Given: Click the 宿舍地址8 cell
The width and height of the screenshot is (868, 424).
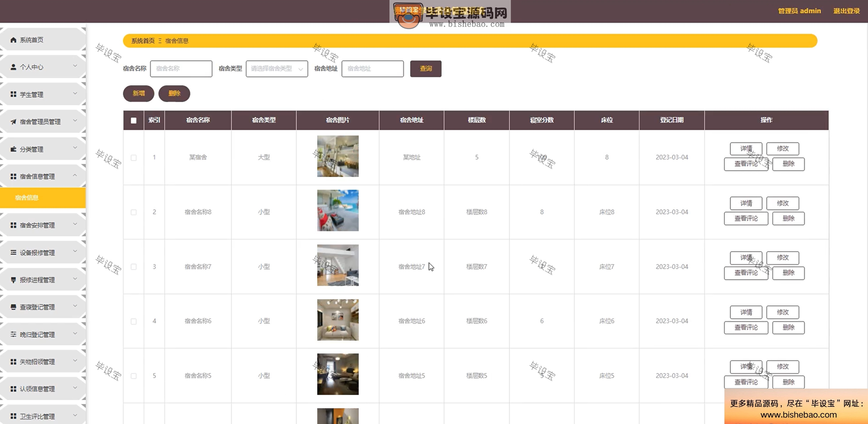Looking at the screenshot, I should pos(411,212).
